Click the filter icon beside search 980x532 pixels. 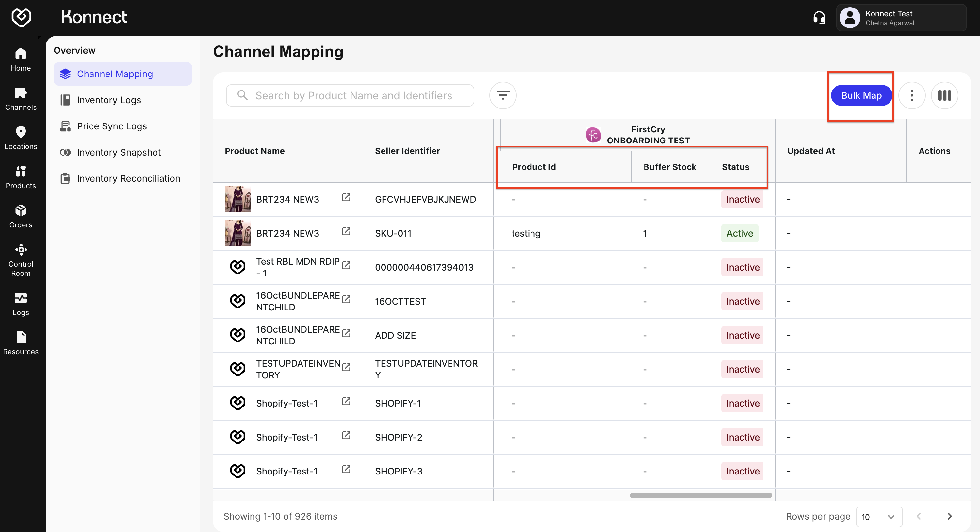[x=502, y=95]
